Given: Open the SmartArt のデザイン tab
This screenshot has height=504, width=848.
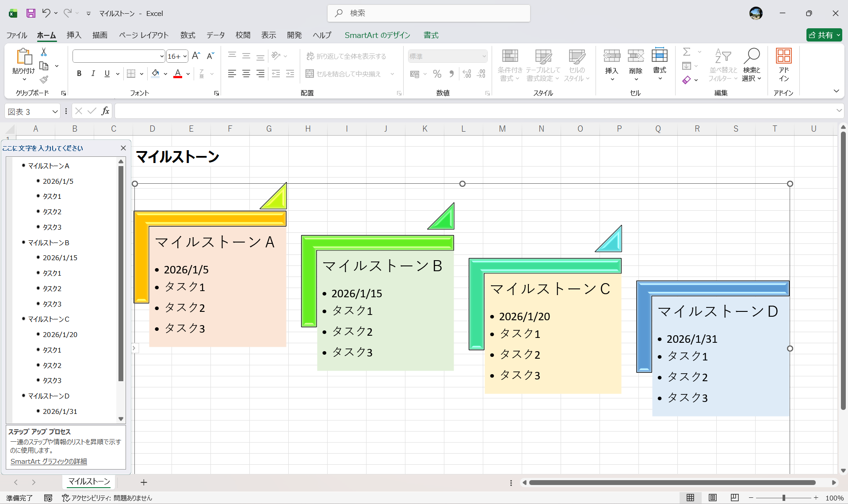Looking at the screenshot, I should pos(377,35).
